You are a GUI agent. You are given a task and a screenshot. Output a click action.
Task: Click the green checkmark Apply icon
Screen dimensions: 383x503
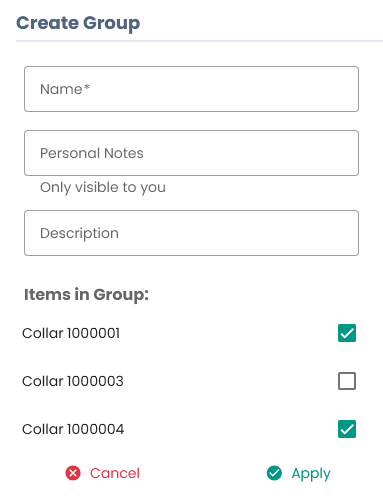(x=274, y=473)
